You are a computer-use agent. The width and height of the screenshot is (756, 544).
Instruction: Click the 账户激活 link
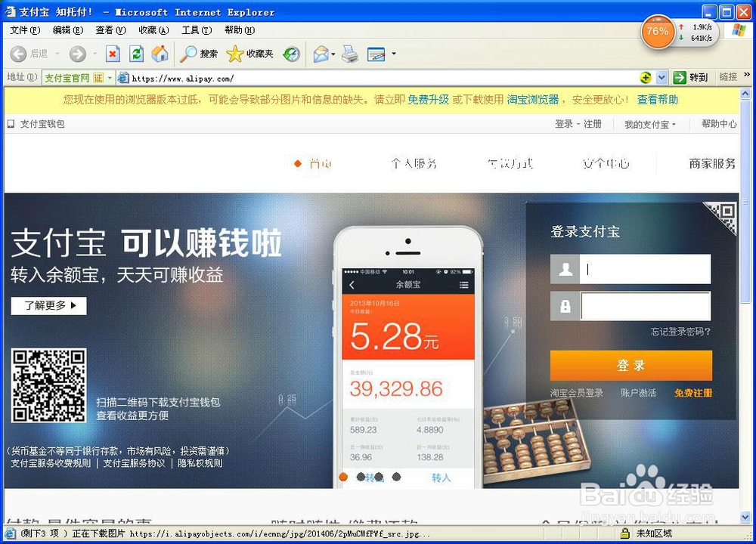point(638,393)
